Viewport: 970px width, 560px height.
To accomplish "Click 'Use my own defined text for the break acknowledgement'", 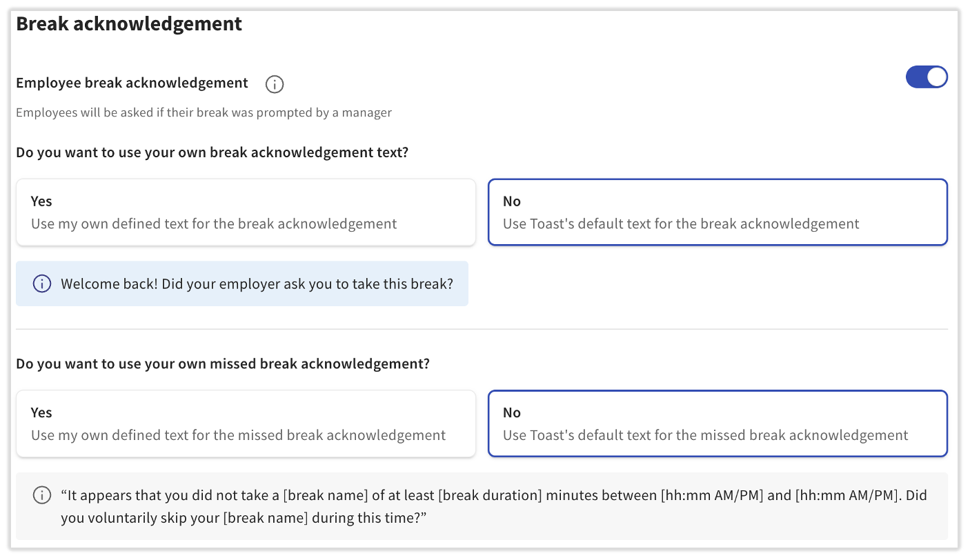I will 214,223.
